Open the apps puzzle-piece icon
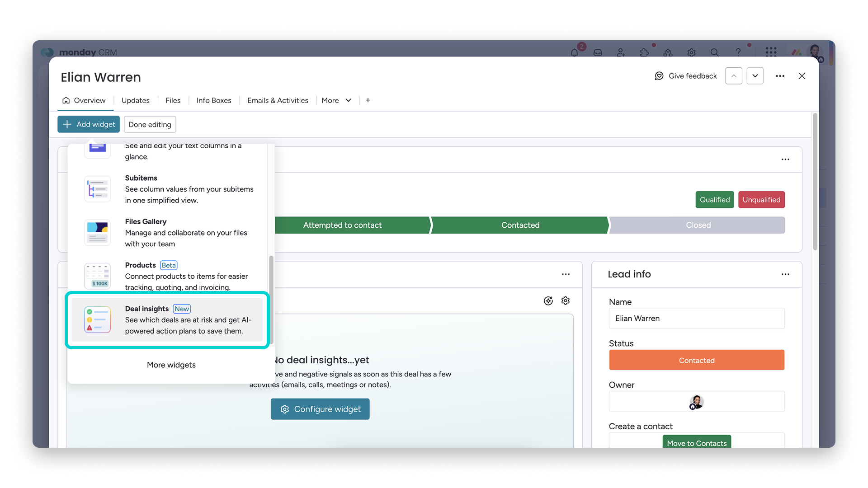The height and width of the screenshot is (488, 868). pos(645,52)
